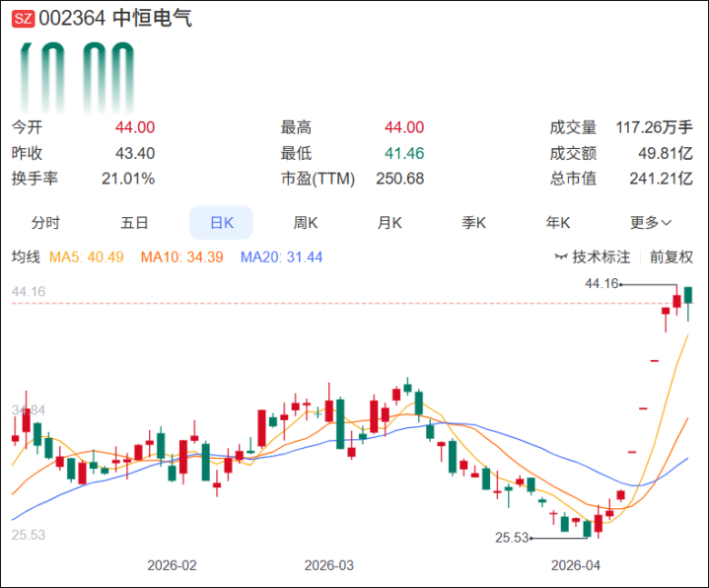Switch to the 分时 chart tab

[x=45, y=223]
